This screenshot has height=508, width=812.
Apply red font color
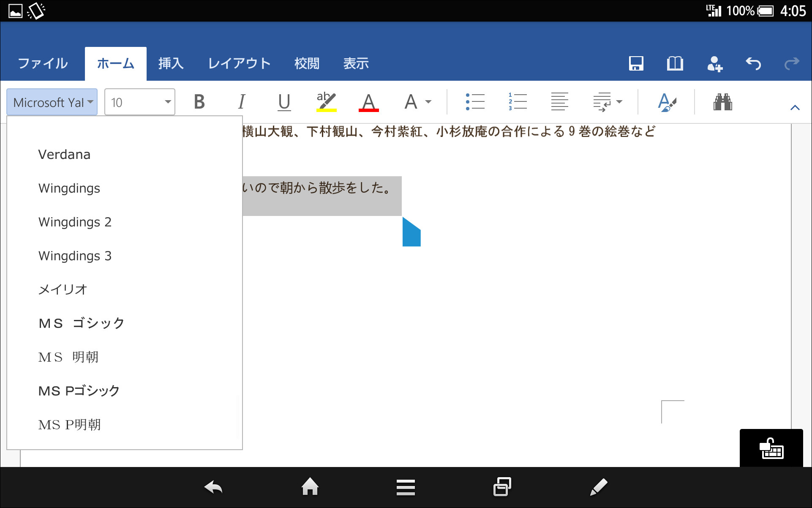tap(368, 101)
